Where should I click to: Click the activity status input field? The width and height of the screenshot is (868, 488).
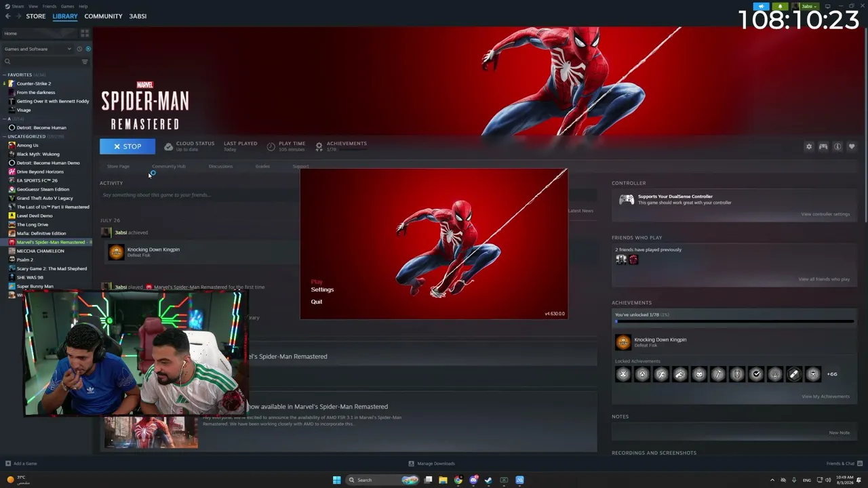click(199, 195)
